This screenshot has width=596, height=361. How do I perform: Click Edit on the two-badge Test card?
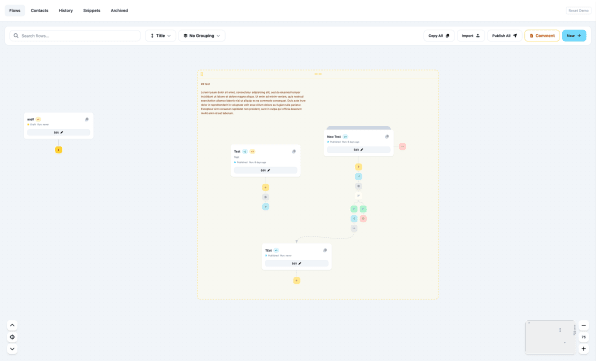(x=265, y=170)
